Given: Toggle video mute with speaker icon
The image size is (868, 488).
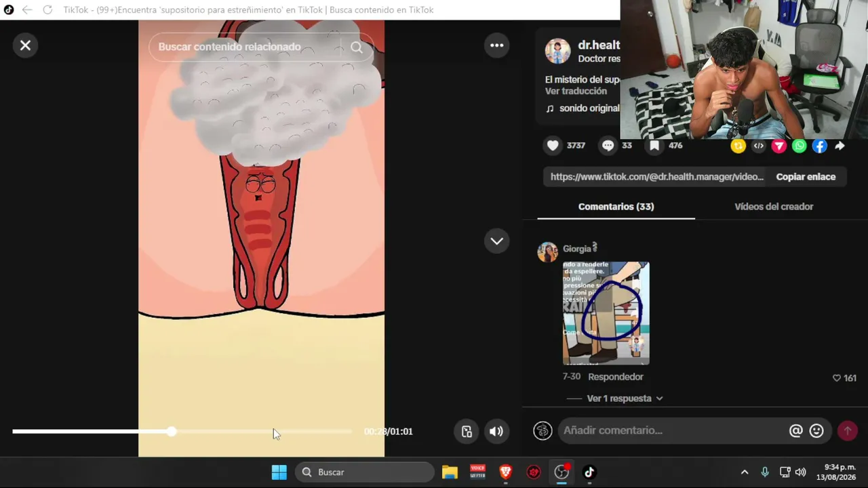Looking at the screenshot, I should (x=496, y=431).
